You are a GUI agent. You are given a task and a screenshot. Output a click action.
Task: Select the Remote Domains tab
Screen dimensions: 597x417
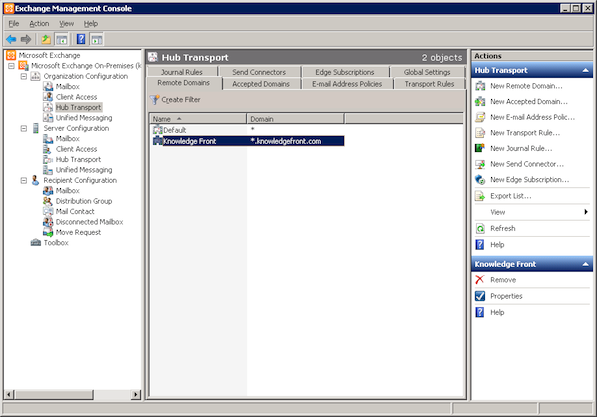click(x=184, y=83)
